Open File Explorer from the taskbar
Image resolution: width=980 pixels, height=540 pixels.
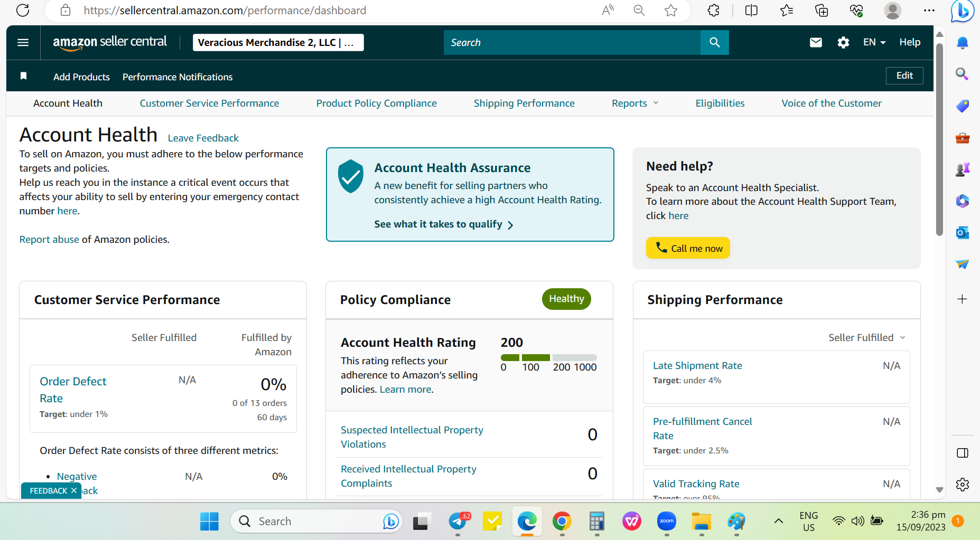coord(702,522)
